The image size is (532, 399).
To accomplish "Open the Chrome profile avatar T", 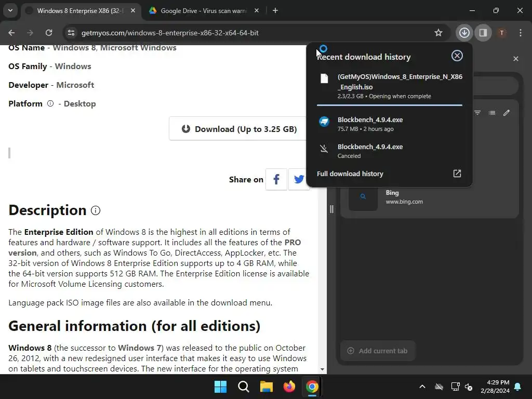I will click(x=502, y=33).
